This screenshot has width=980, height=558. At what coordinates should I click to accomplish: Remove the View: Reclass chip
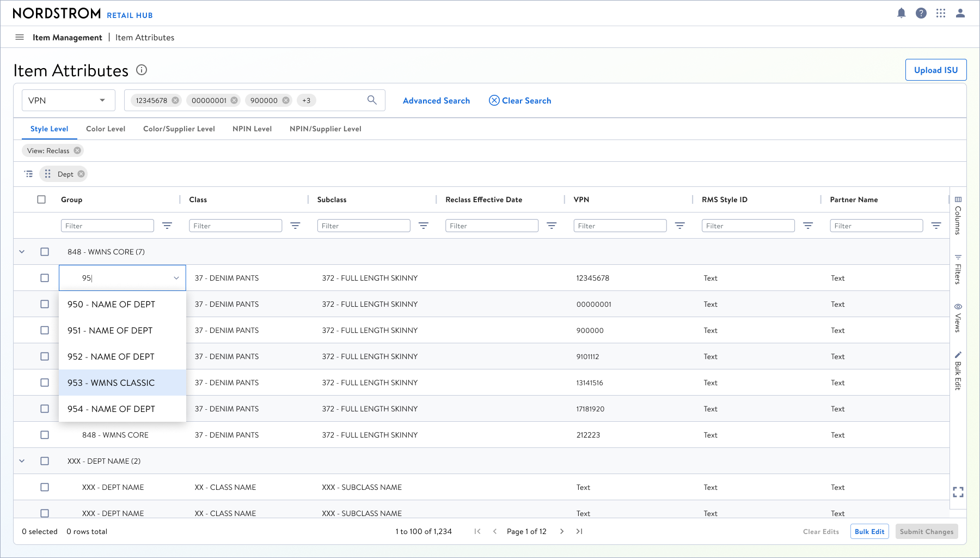(x=77, y=150)
